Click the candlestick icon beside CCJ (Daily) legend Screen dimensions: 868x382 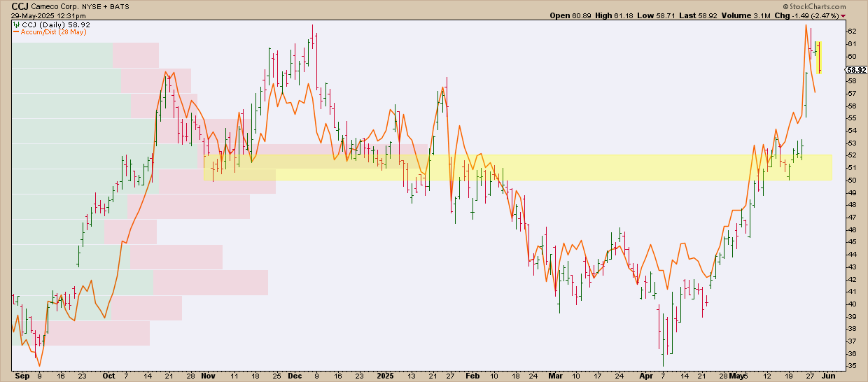pos(16,24)
